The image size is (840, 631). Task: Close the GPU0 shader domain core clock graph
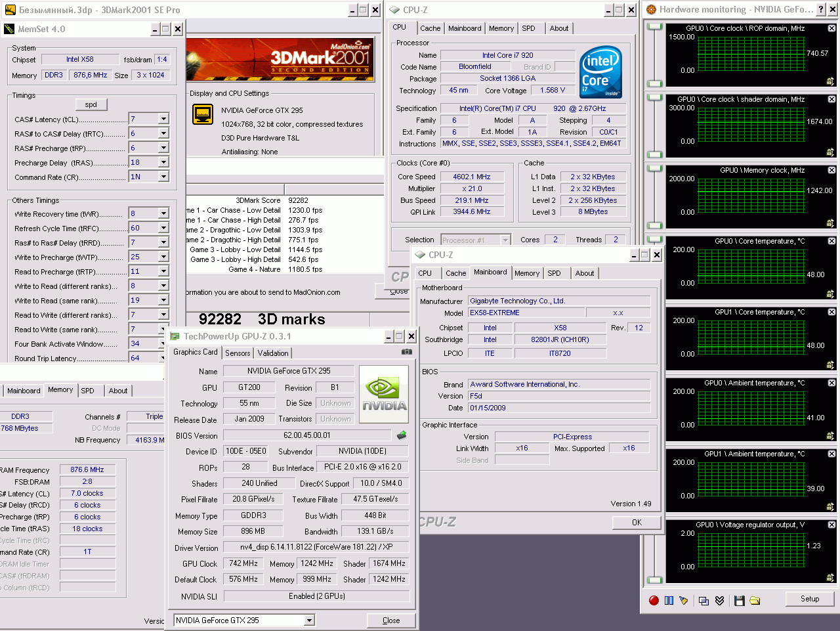pos(831,99)
